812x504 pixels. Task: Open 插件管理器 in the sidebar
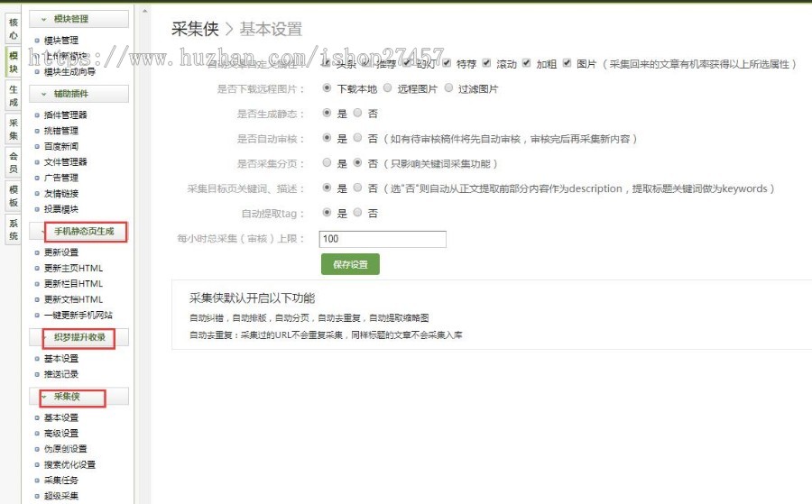65,115
